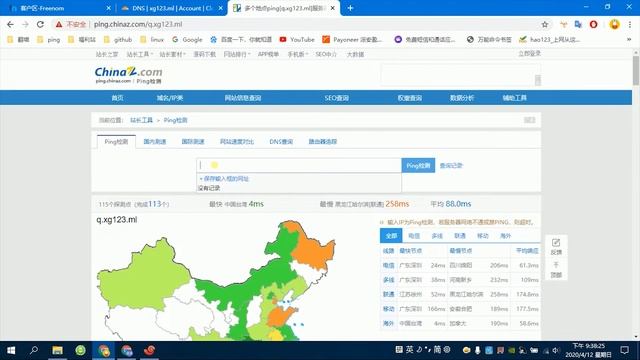
Task: Select the 海外 filter tab in results
Action: 505,236
